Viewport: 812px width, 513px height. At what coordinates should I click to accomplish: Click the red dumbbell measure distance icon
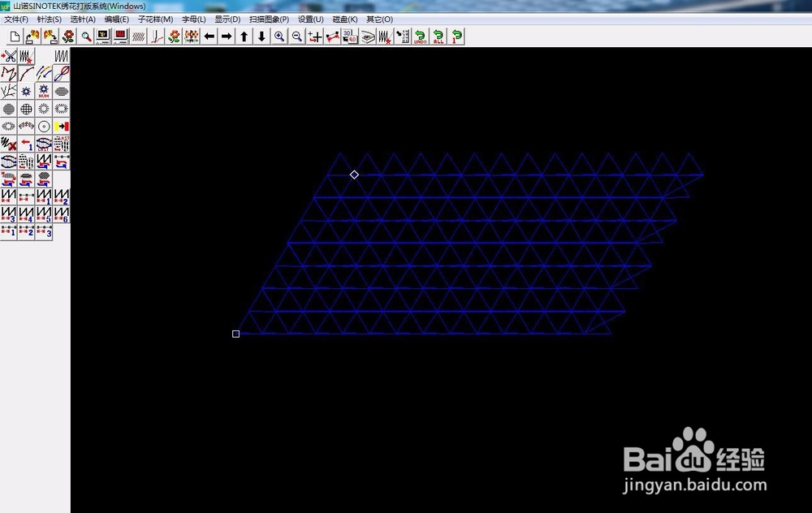(x=332, y=37)
